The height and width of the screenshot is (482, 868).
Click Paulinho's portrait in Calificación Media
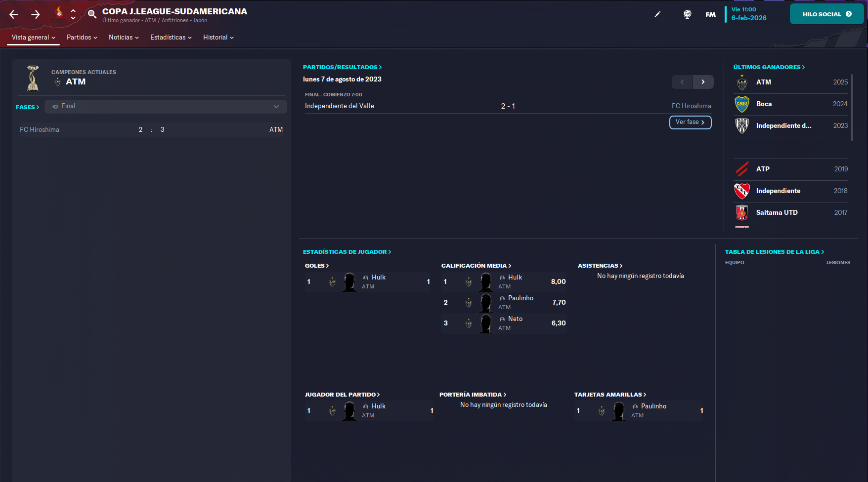(486, 303)
